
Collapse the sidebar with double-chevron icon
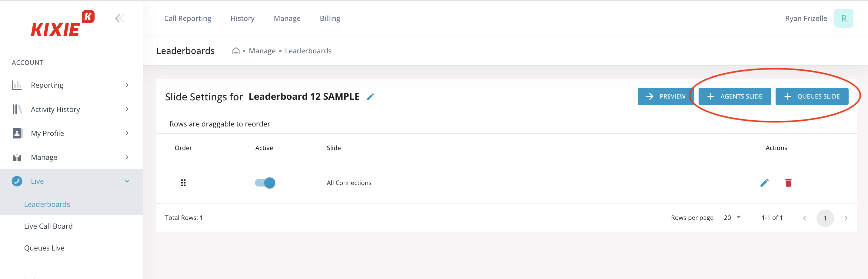click(119, 18)
